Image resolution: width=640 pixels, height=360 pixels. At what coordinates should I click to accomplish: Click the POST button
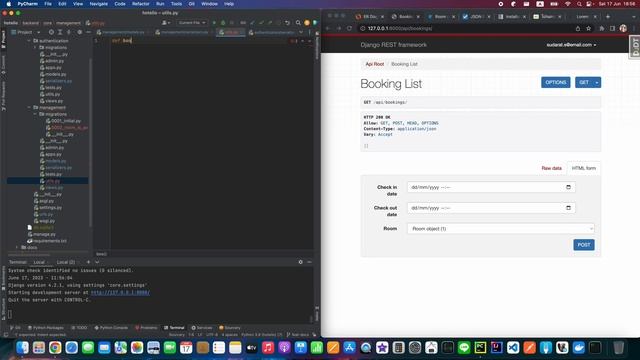584,245
